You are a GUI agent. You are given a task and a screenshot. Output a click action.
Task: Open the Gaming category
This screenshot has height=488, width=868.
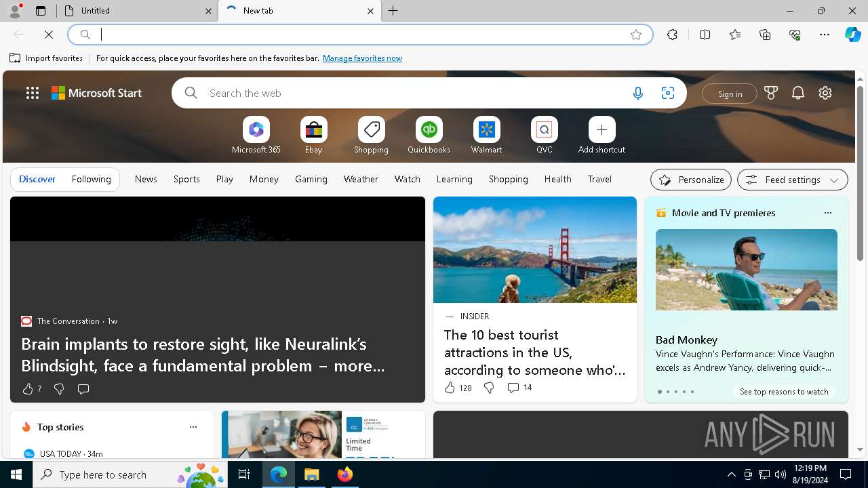[311, 179]
